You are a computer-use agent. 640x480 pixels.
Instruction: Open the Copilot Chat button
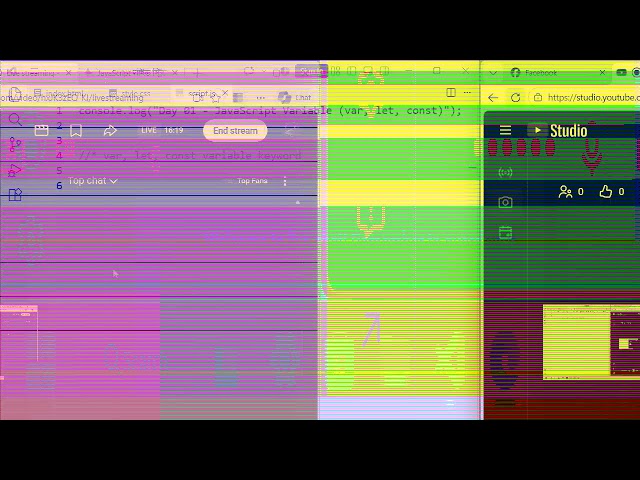click(294, 97)
